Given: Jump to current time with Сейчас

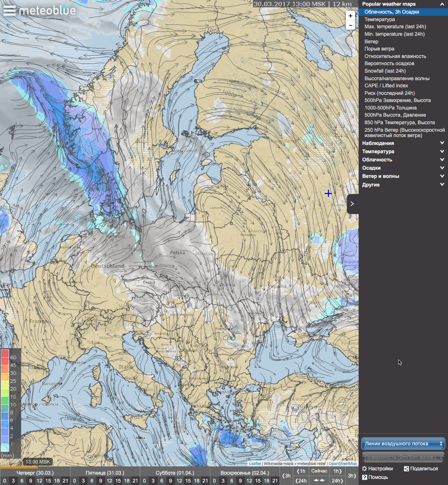Looking at the screenshot, I should (319, 471).
